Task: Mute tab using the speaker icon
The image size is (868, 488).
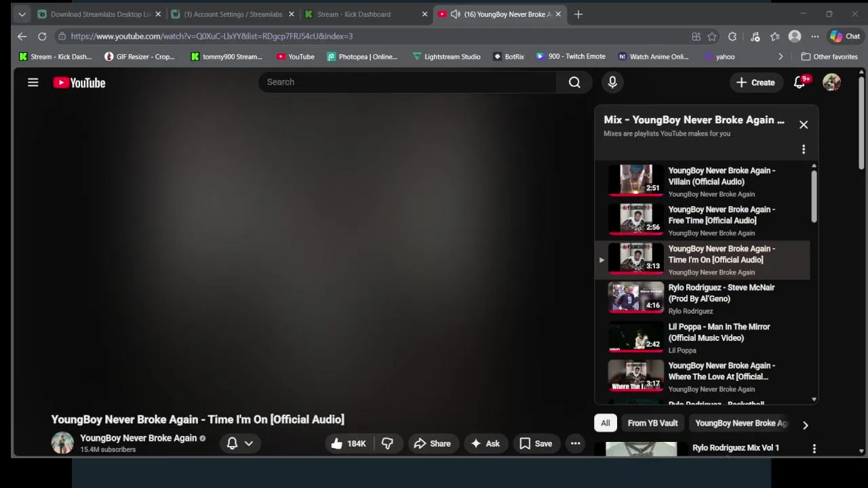Action: tap(456, 14)
